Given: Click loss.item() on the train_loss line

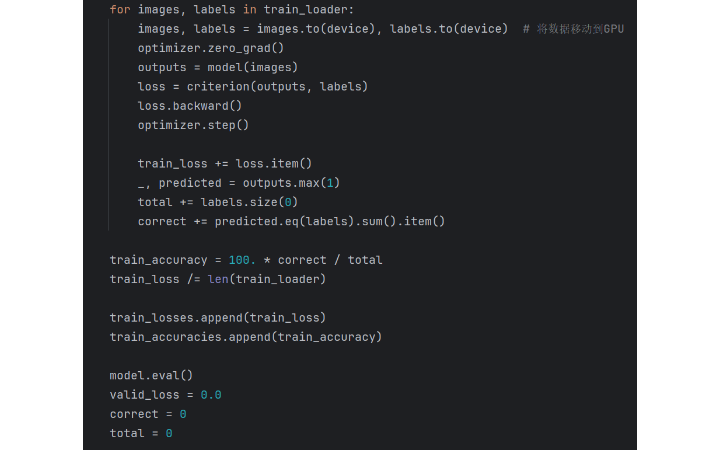Looking at the screenshot, I should pyautogui.click(x=274, y=164).
